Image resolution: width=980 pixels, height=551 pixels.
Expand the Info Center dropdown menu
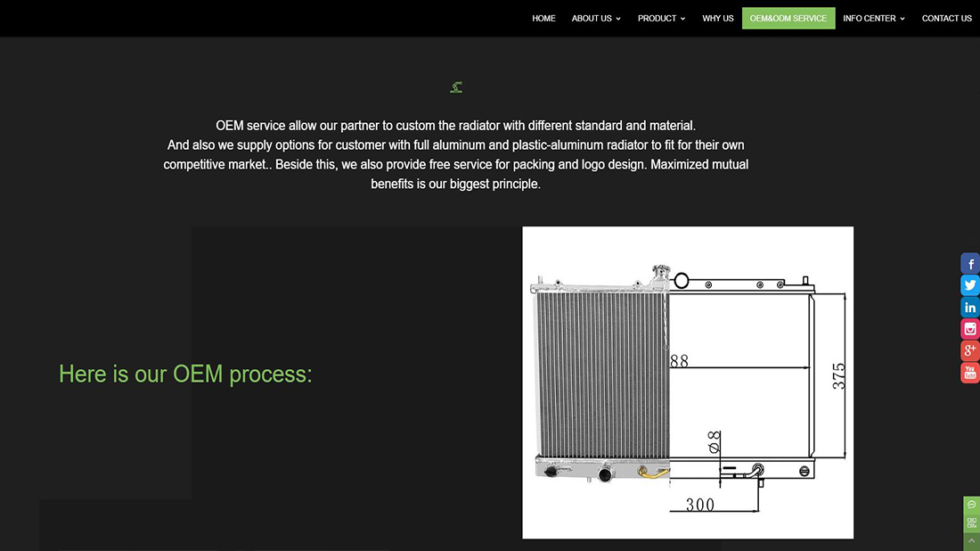(x=873, y=19)
